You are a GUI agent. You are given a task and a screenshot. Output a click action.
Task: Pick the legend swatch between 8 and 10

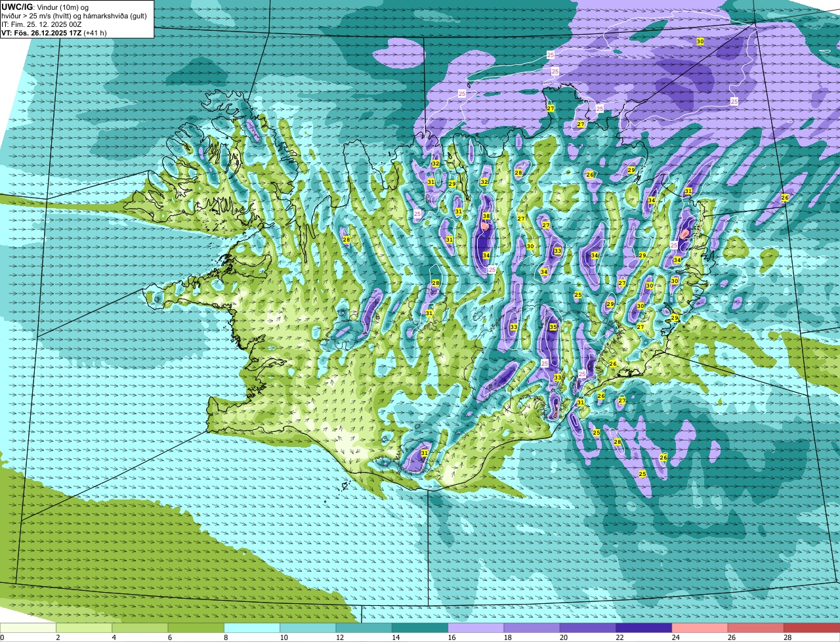(x=252, y=628)
